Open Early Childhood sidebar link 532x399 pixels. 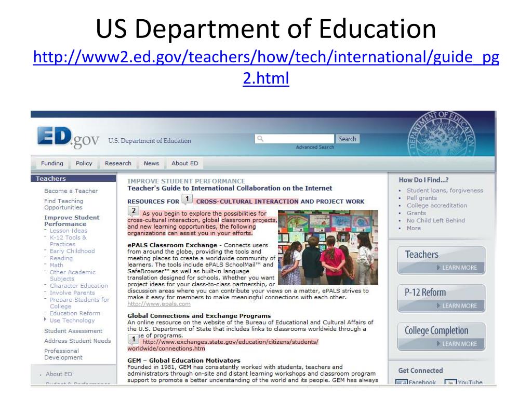point(72,251)
